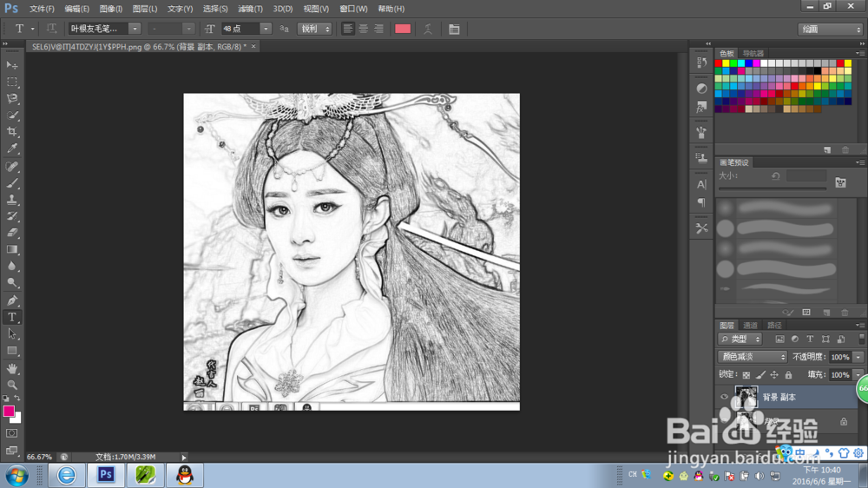Toggle text orientation in options bar

tap(51, 29)
